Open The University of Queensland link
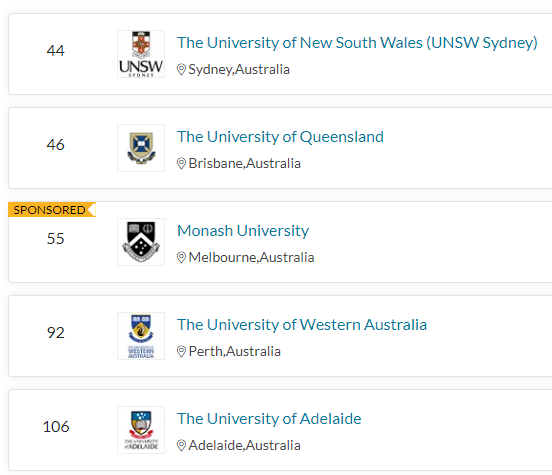552x475 pixels. pos(280,137)
